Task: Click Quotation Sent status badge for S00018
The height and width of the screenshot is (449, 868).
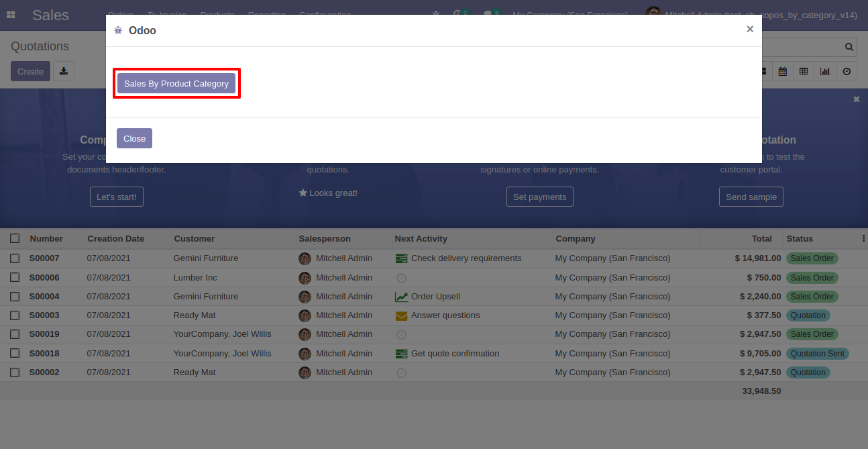Action: point(817,354)
